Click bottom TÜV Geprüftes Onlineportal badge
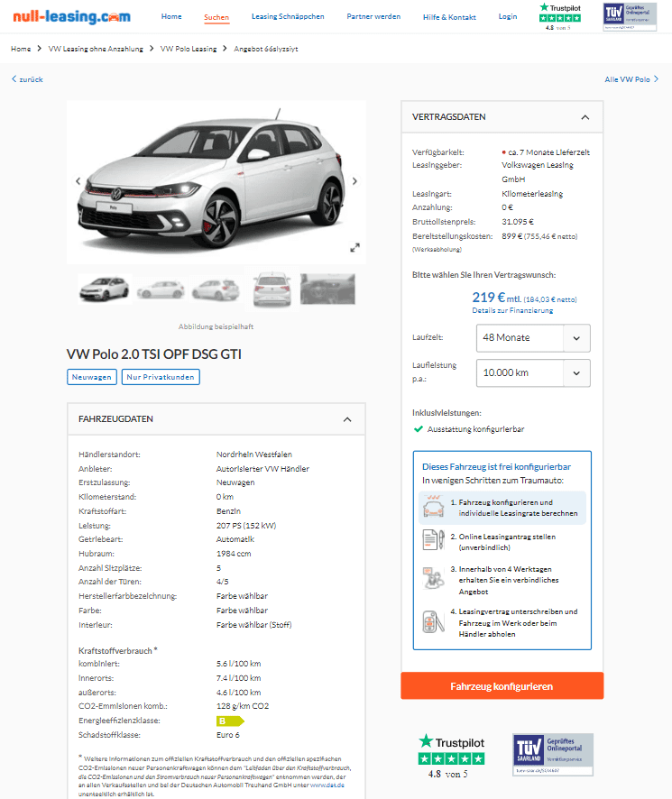Screen dimensions: 672x799 553,754
